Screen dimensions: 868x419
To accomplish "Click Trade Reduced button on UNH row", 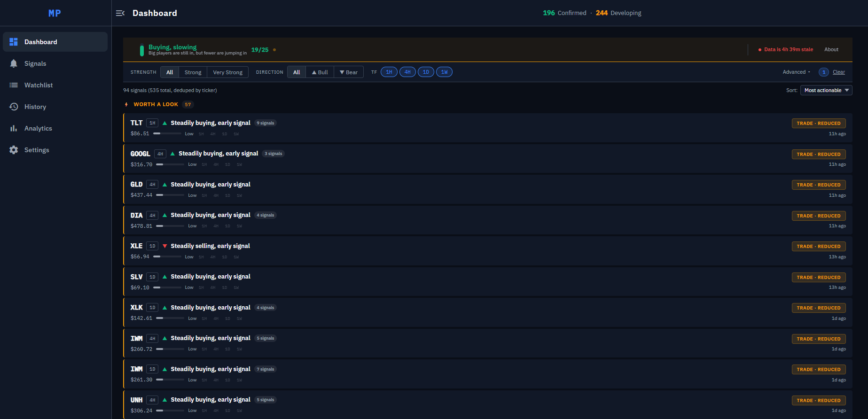I will (x=819, y=401).
